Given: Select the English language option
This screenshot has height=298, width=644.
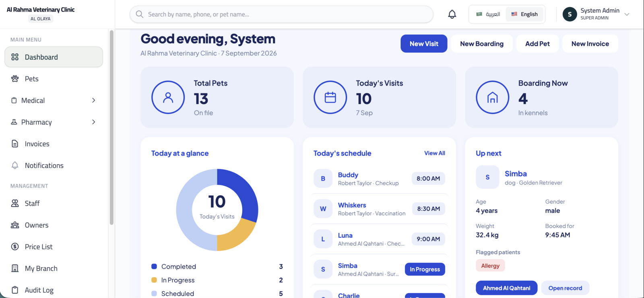Looking at the screenshot, I should tap(524, 14).
